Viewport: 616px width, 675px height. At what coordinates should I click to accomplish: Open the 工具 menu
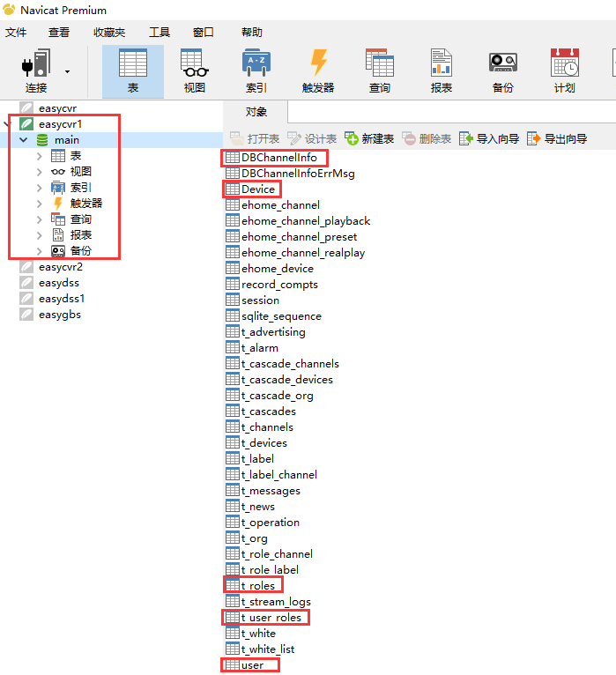[x=160, y=33]
